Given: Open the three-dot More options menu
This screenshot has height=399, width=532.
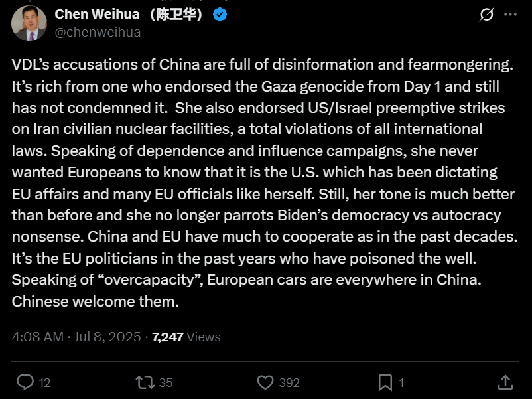Looking at the screenshot, I should 510,15.
